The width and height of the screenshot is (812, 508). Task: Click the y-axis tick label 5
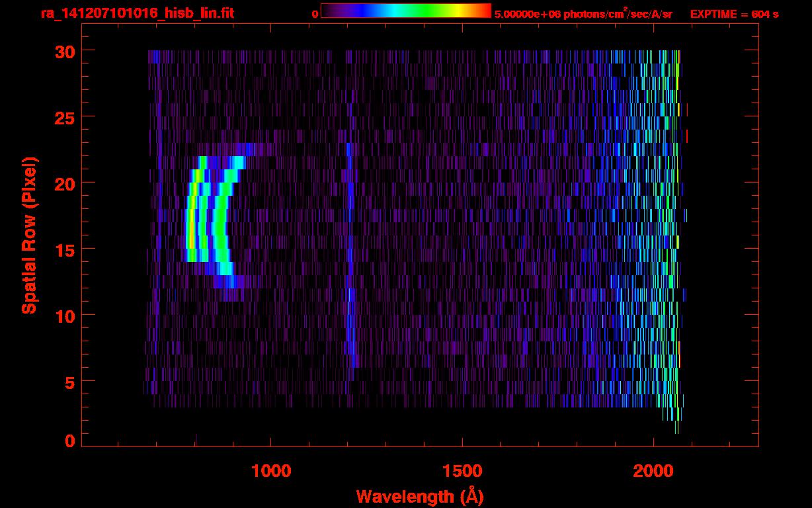(70, 382)
